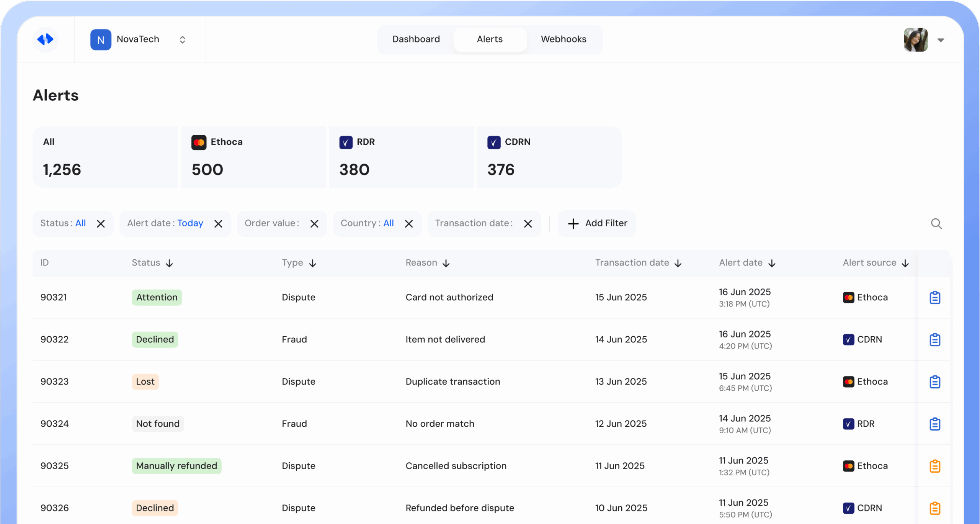Screen dimensions: 980x524
Task: Open the Dashboard tab
Action: pos(416,39)
